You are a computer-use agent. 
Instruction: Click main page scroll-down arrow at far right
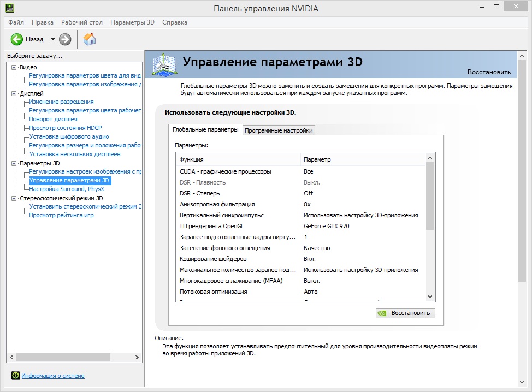pos(522,382)
